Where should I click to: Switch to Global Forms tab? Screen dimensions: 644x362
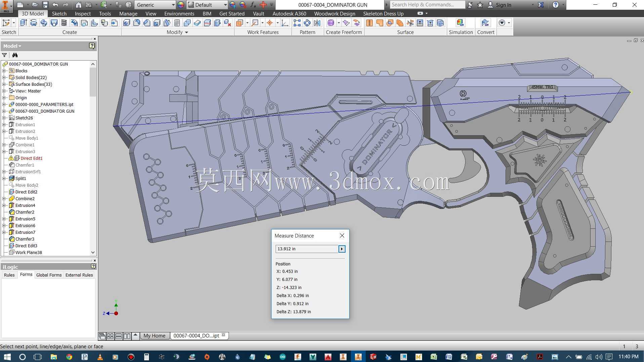(49, 275)
